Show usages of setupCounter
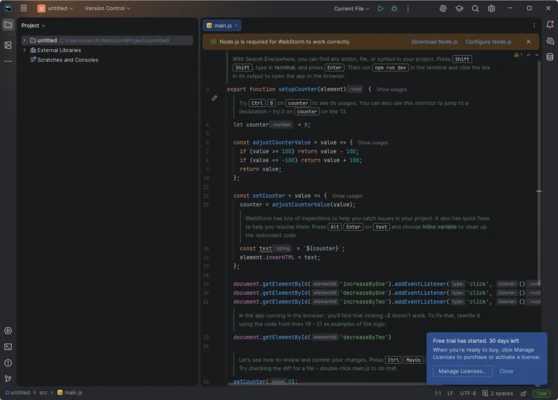 [391, 89]
